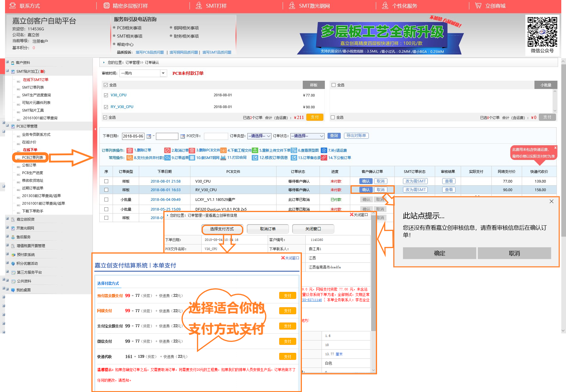Screen dimensions: 566x392
Task: Click the blue 查询 search button
Action: pos(334,136)
